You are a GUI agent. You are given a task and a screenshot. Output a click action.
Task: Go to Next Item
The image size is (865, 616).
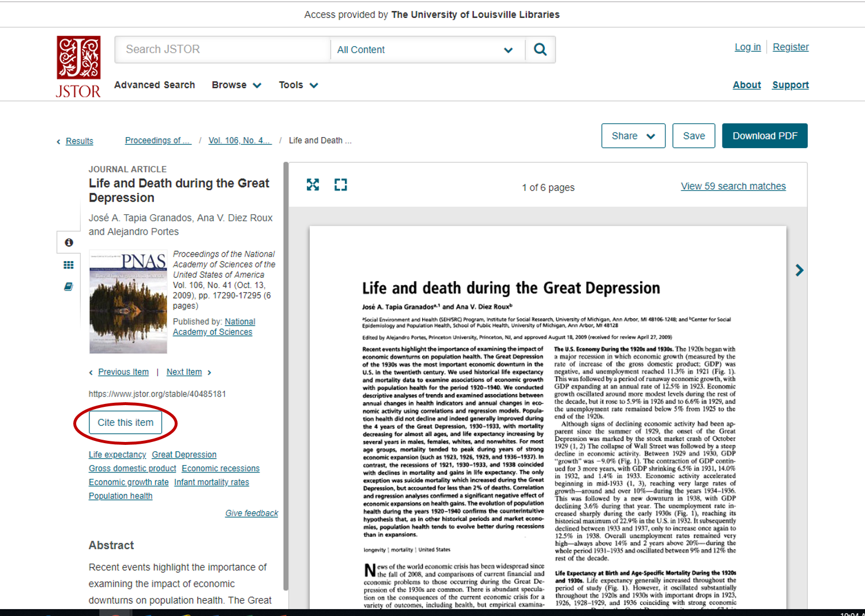[184, 372]
